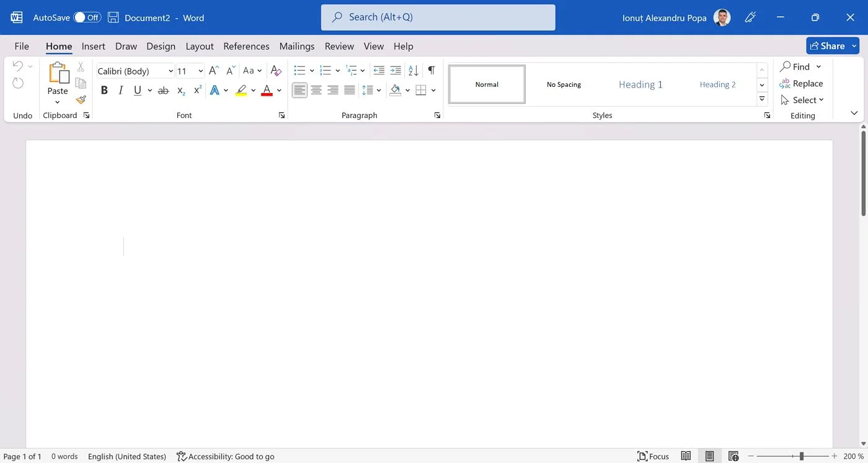Click the multilevel list icon
Image resolution: width=868 pixels, height=463 pixels.
(351, 71)
